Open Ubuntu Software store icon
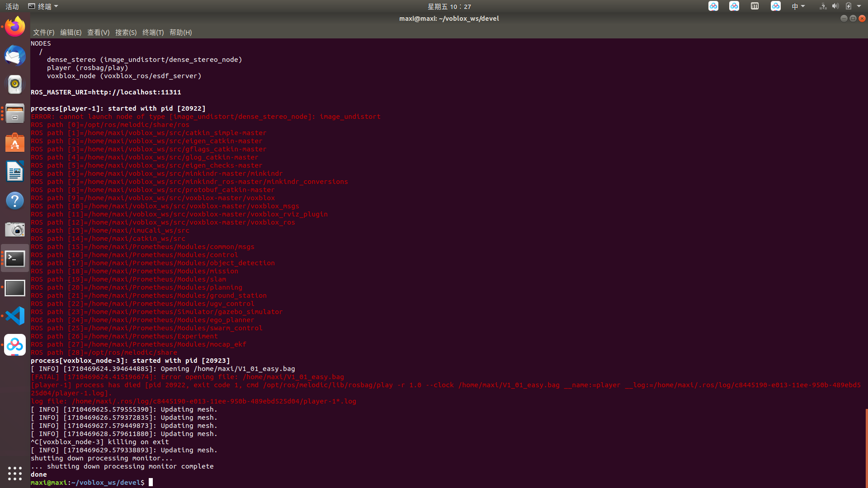The height and width of the screenshot is (488, 868). 15,143
